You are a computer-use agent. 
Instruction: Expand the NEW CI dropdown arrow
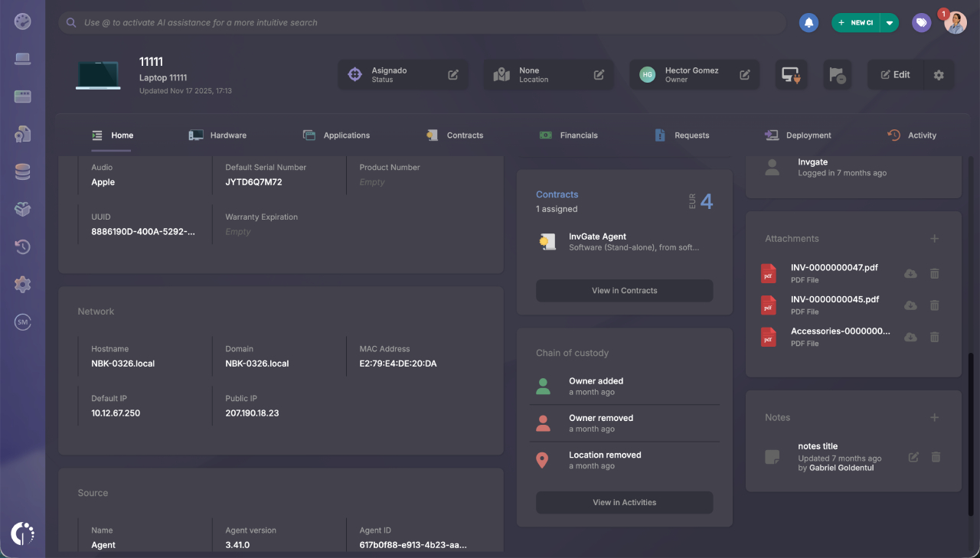click(890, 22)
